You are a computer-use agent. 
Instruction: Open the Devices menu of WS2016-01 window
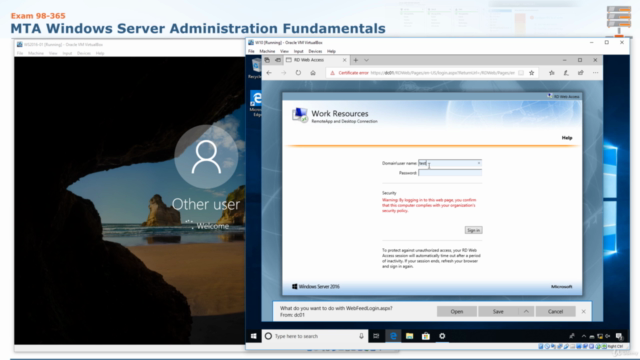(84, 53)
